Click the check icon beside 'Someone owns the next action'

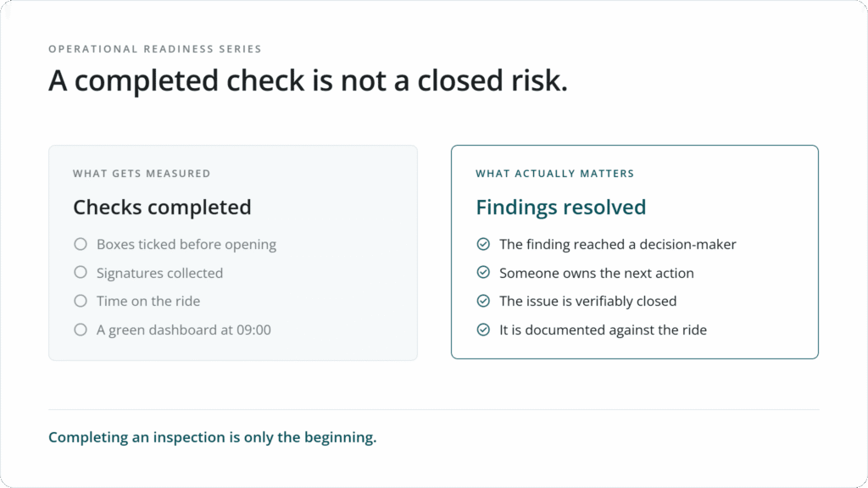(483, 272)
